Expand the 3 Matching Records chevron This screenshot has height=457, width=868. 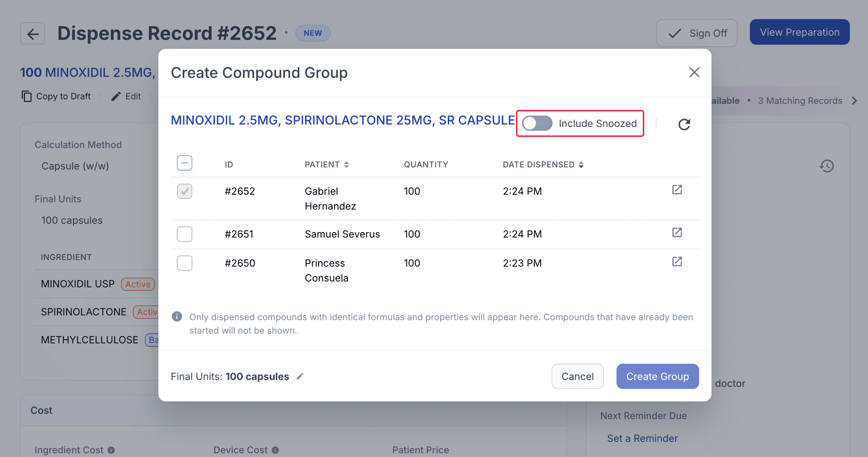coord(854,101)
